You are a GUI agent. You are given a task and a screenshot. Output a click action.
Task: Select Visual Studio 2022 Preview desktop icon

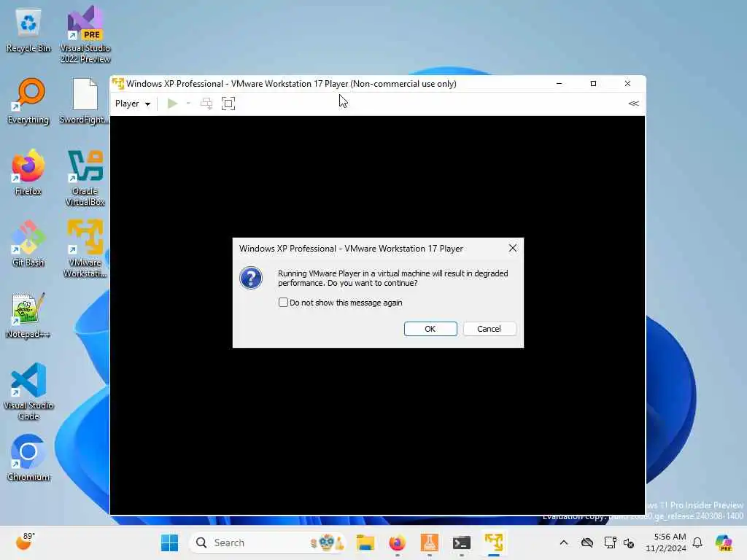click(85, 34)
